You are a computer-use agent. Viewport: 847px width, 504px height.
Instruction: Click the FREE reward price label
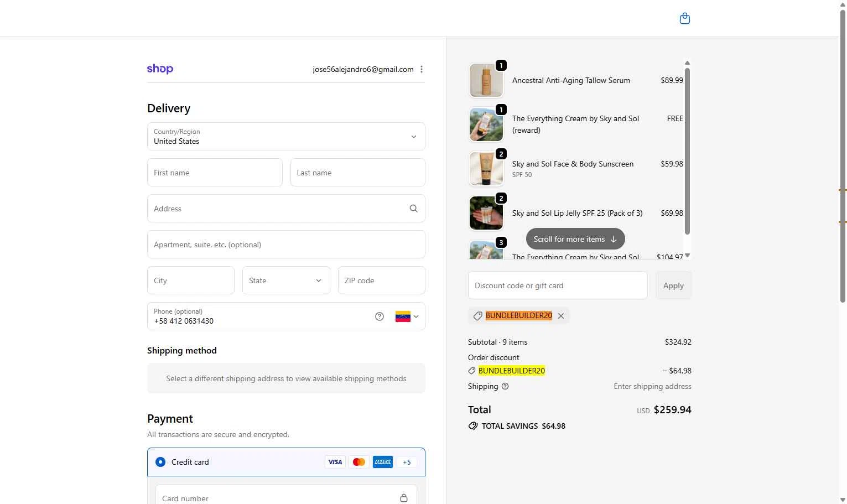[x=675, y=118]
